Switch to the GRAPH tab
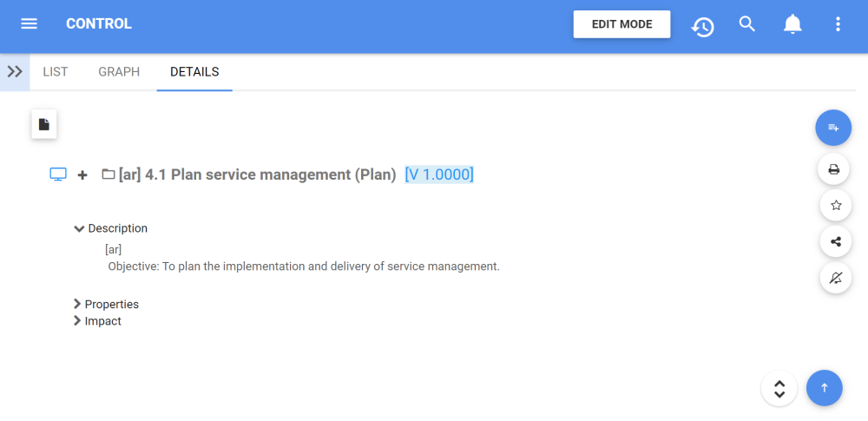Image resolution: width=868 pixels, height=421 pixels. [119, 72]
